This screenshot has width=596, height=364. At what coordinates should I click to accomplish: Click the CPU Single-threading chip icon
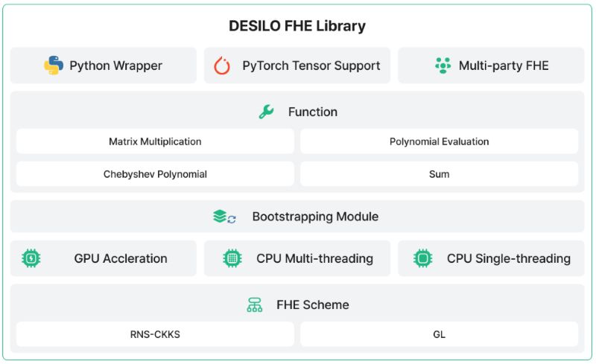click(422, 258)
